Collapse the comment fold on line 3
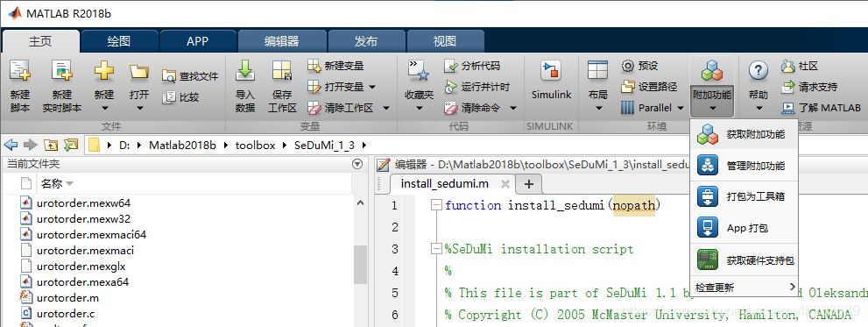 pos(436,249)
